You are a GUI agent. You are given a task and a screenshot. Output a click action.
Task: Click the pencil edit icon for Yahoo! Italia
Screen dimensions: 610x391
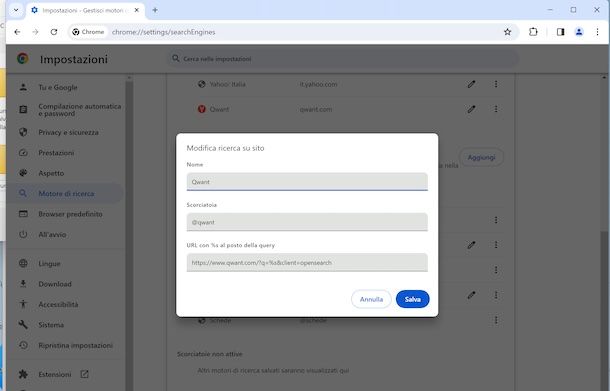471,84
